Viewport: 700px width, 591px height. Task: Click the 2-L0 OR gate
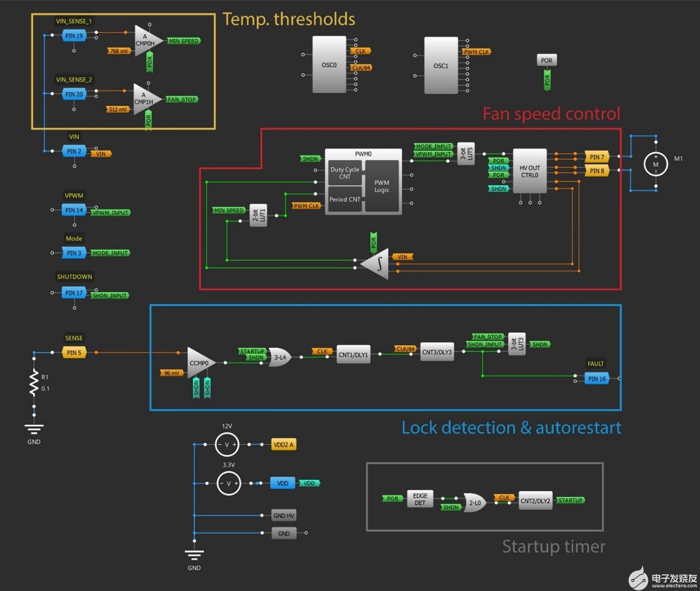click(x=475, y=503)
